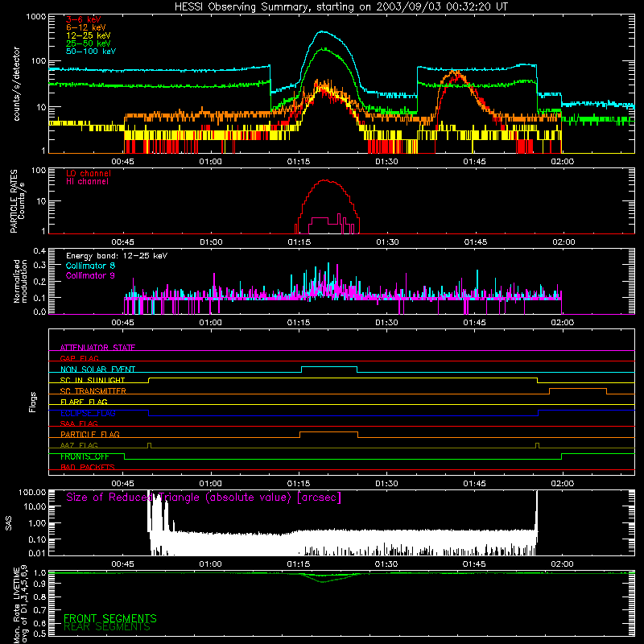Select the AAZ FLAG label
The width and height of the screenshot is (644, 644).
pyautogui.click(x=79, y=445)
